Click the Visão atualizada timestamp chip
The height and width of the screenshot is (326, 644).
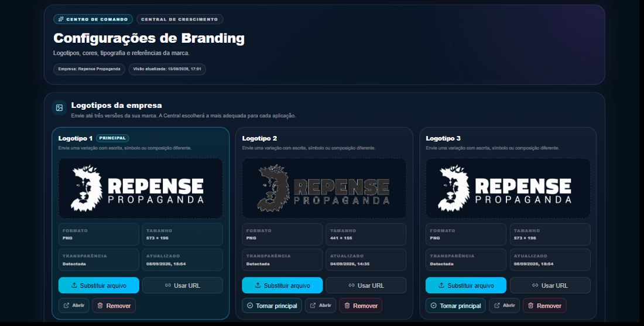click(167, 69)
